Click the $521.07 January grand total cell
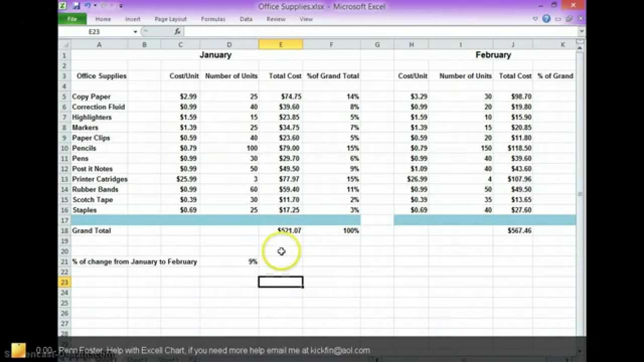 click(281, 231)
